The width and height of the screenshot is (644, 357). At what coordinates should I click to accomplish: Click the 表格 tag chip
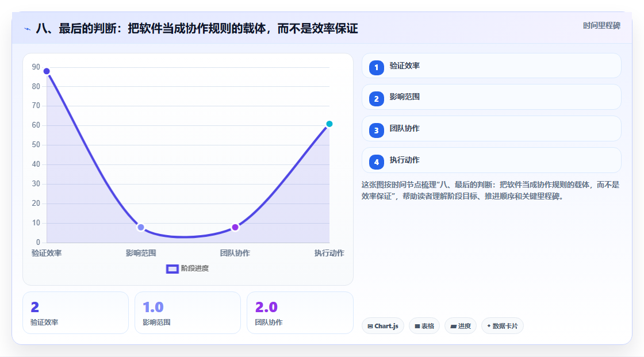[x=424, y=326]
